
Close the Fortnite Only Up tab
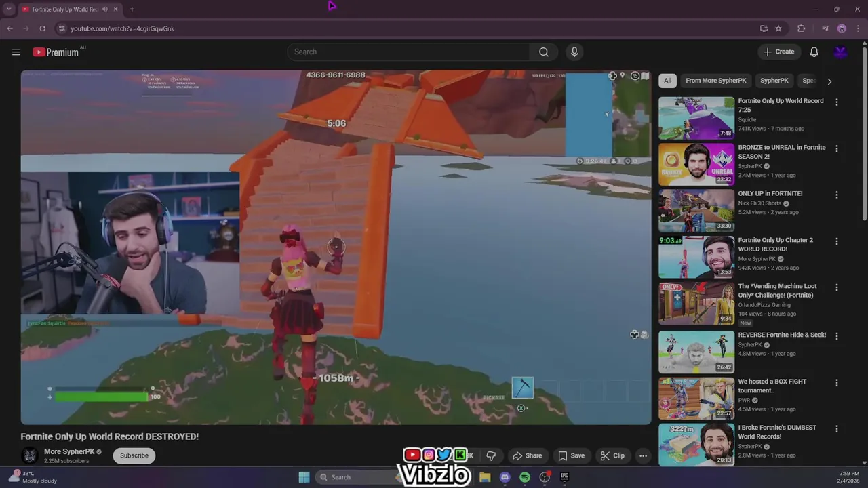tap(115, 9)
